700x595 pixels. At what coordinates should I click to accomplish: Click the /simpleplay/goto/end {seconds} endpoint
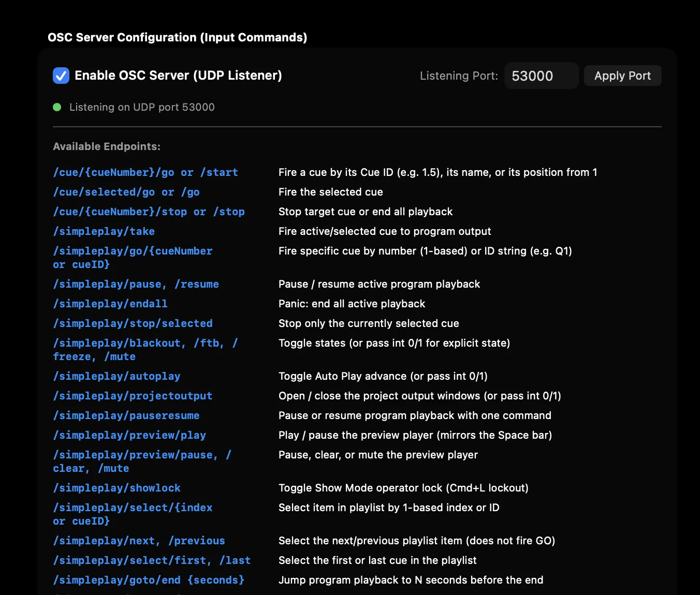pyautogui.click(x=149, y=580)
